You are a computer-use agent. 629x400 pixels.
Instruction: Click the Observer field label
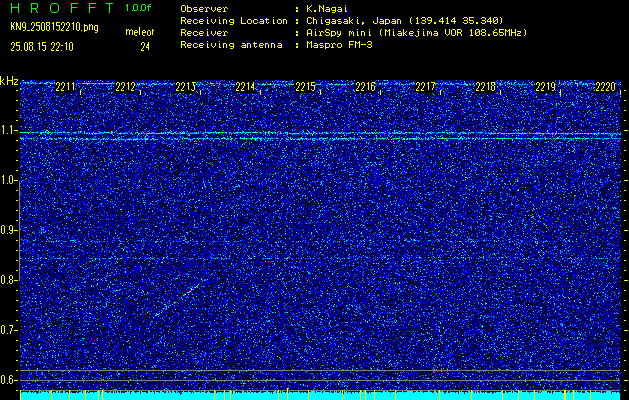point(204,8)
